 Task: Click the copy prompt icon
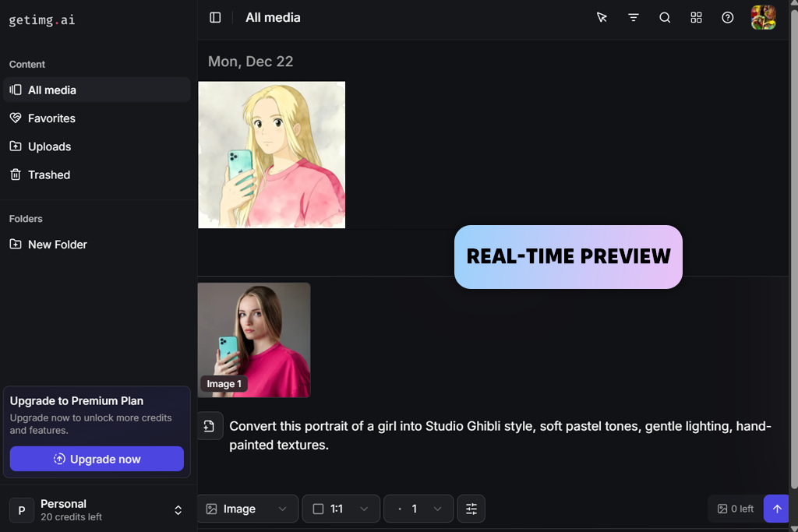click(x=210, y=426)
